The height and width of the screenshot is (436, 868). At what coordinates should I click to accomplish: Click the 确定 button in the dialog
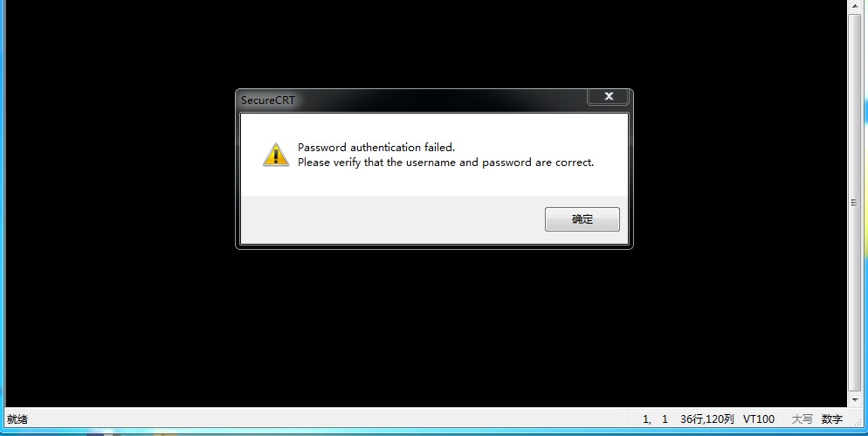(x=582, y=219)
